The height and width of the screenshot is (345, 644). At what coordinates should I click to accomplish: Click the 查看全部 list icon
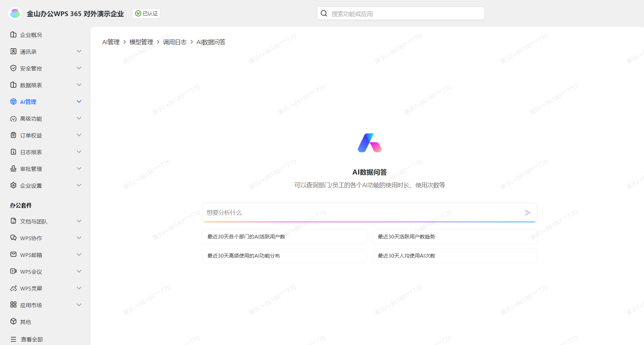tap(13, 339)
